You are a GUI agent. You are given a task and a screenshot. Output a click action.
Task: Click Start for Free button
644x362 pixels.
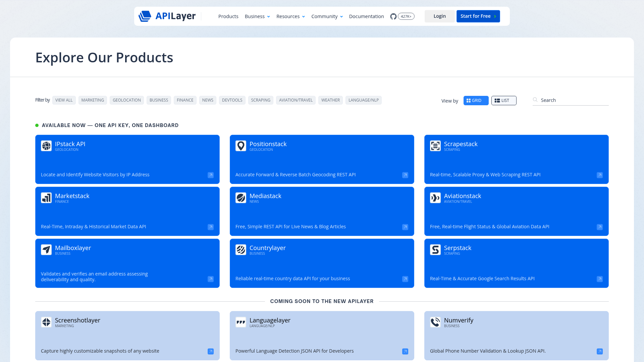tap(478, 16)
